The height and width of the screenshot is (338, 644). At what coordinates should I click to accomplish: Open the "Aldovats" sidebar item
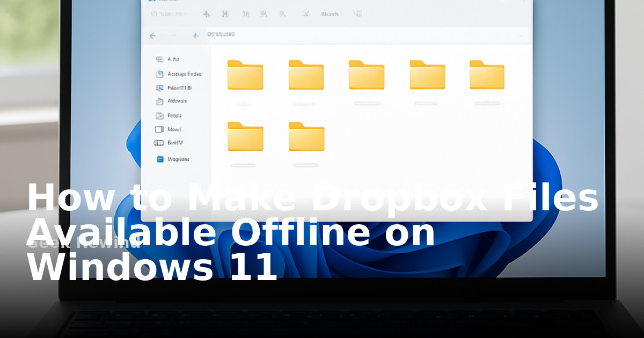[171, 101]
